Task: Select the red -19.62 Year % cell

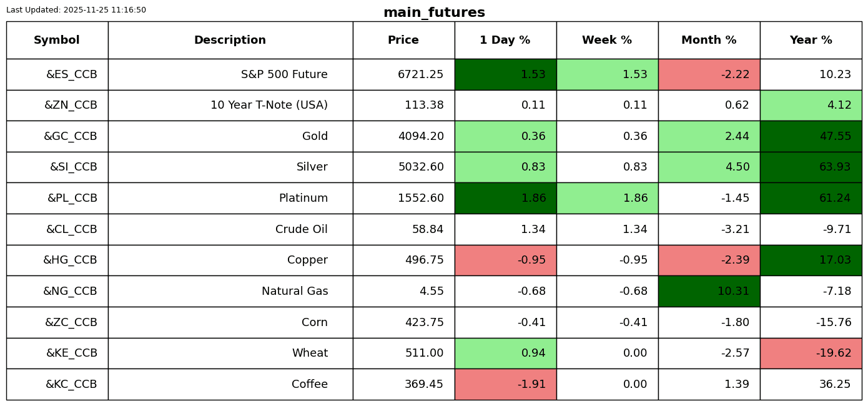Action: [811, 354]
